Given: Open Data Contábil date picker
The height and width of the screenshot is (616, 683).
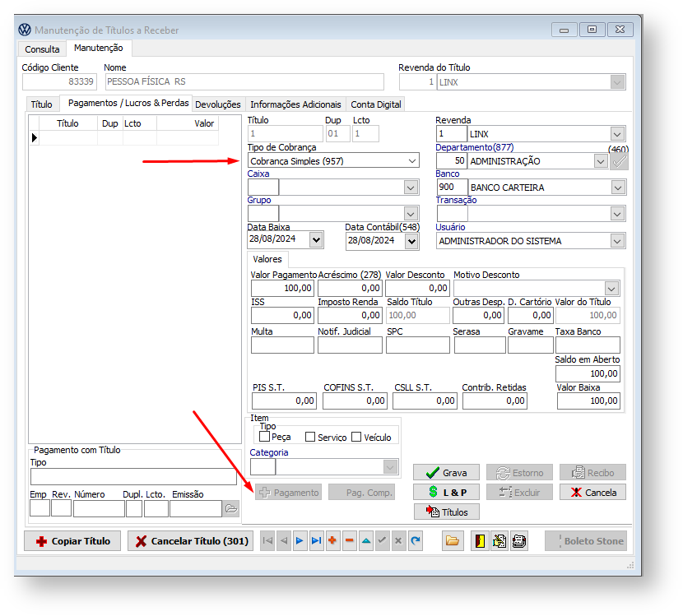Looking at the screenshot, I should [411, 241].
